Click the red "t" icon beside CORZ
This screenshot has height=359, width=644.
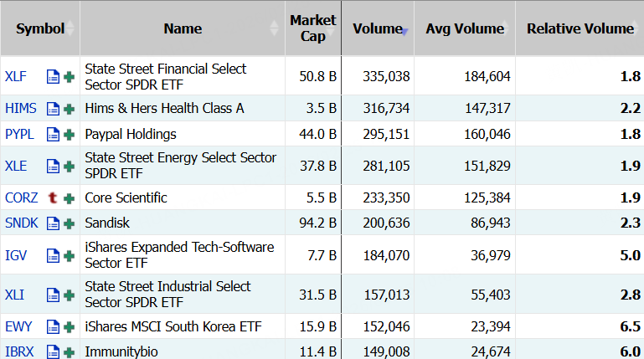(53, 197)
